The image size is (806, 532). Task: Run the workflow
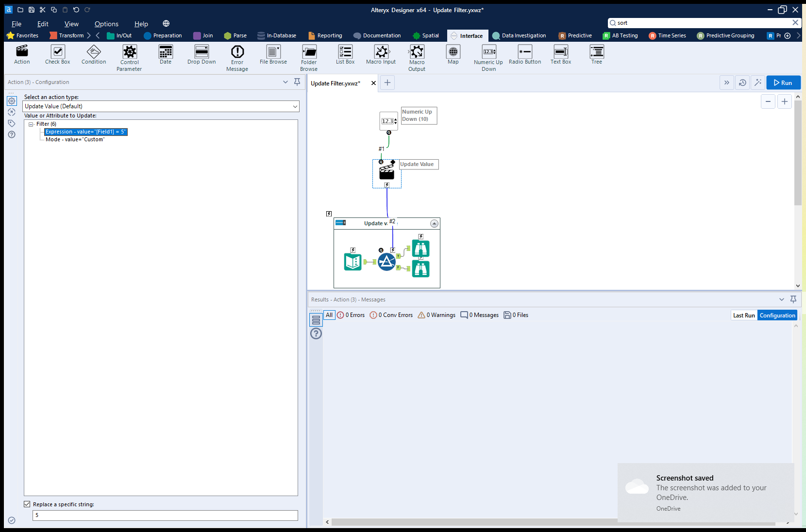tap(783, 83)
